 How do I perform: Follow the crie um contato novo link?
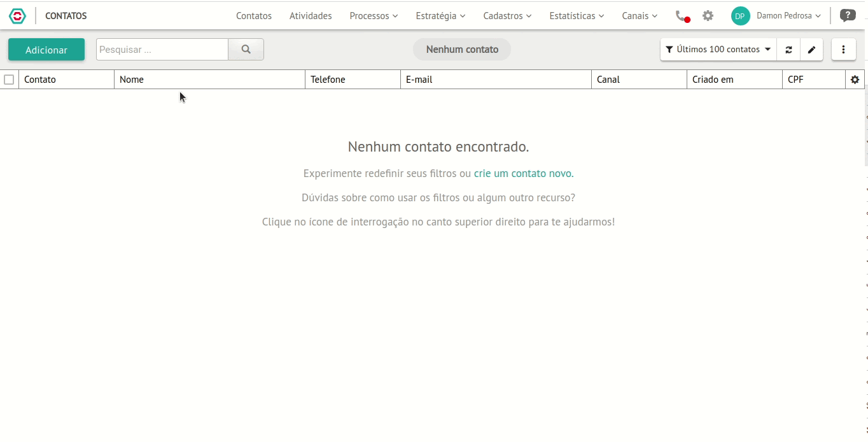pyautogui.click(x=524, y=173)
